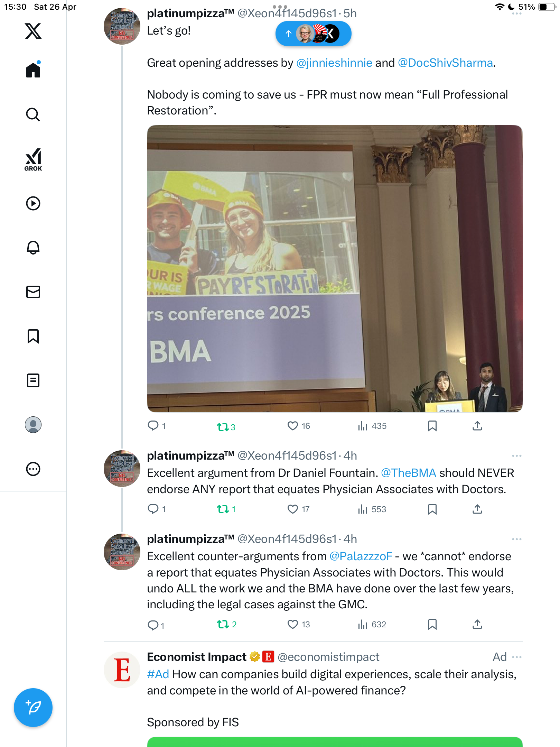Go to the Home feed

click(33, 70)
